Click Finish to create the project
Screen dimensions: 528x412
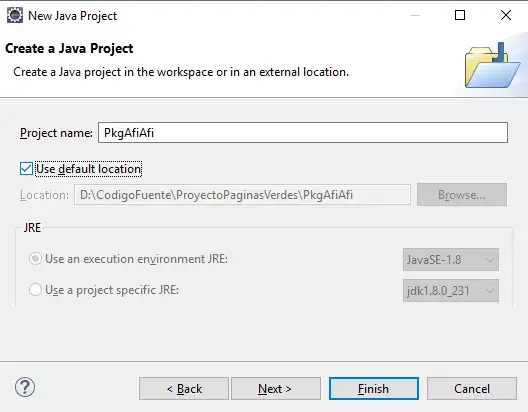point(374,389)
